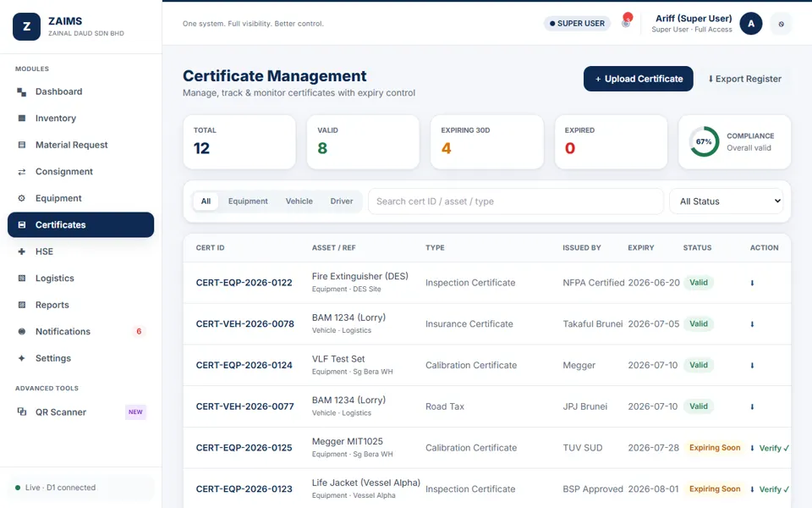Focus the Search cert ID field
Image resolution: width=812 pixels, height=508 pixels.
click(x=516, y=202)
